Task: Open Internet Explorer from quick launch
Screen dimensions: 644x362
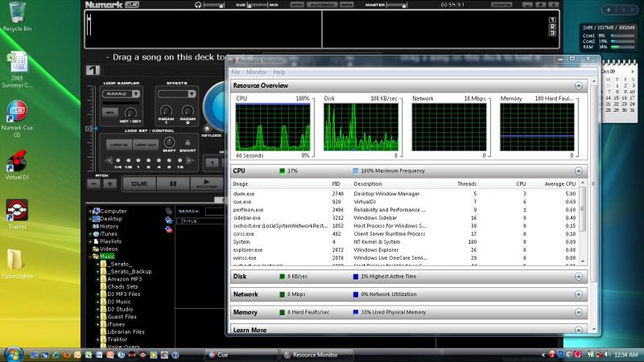Action: (56, 355)
